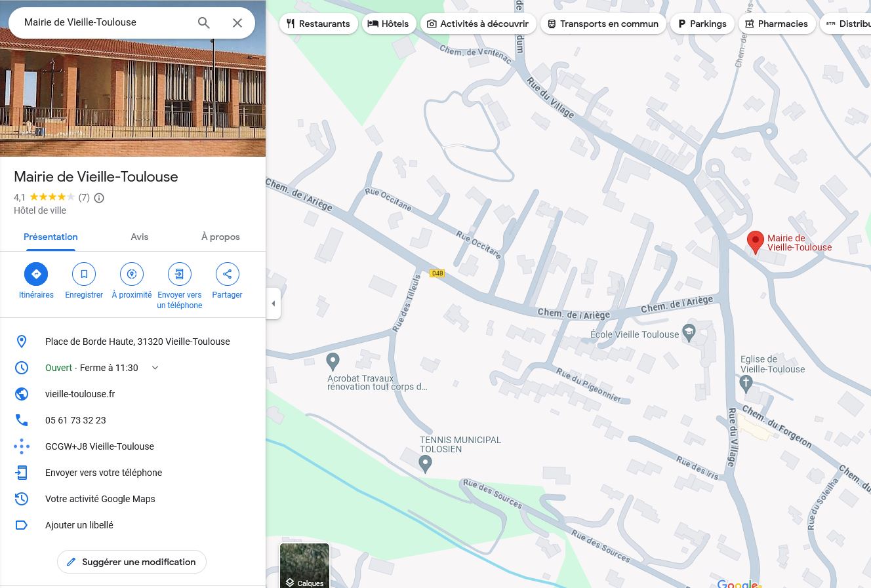Open the Mairie building photo
The image size is (871, 588).
tap(132, 97)
